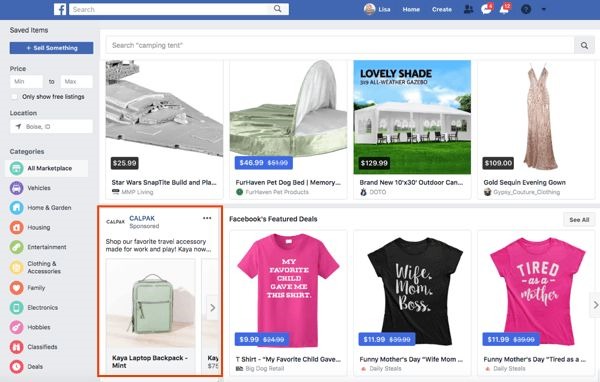Viewport: 600px width, 382px height.
Task: Open the notifications bell icon
Action: click(x=505, y=9)
